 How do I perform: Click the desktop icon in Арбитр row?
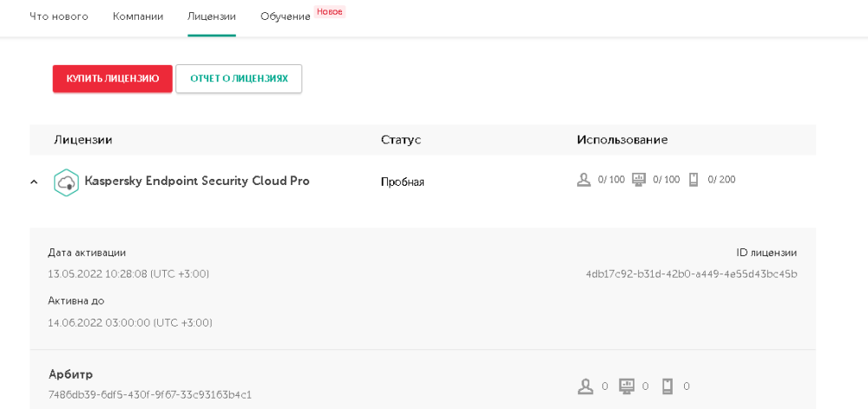pos(627,386)
